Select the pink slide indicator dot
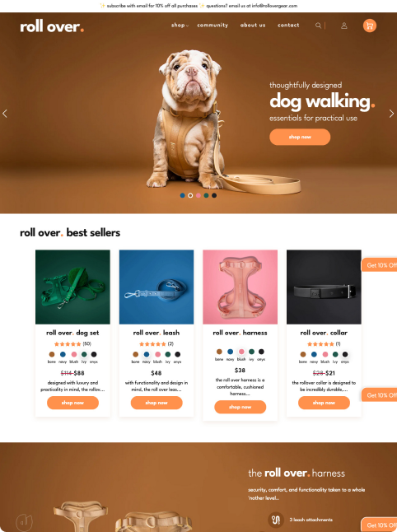Screen dimensions: 397x532 [198, 195]
